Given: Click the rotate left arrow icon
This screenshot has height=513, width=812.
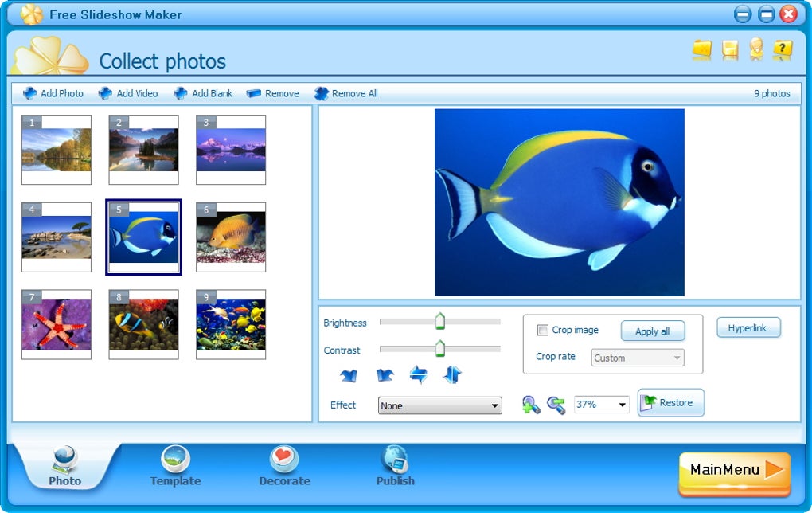Looking at the screenshot, I should pos(349,375).
